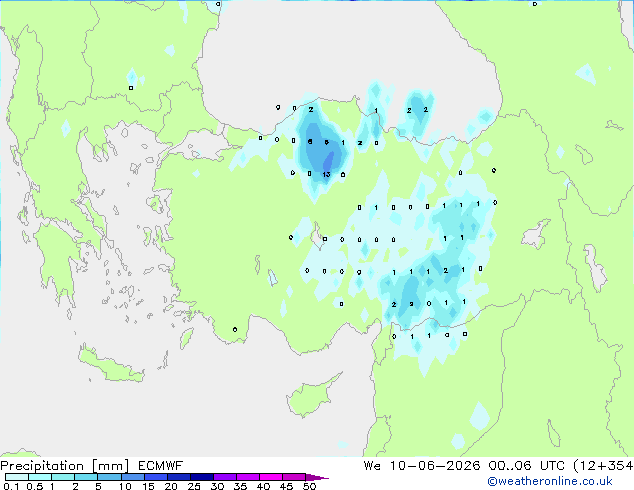
Task: Click the 0.5–1 mm legend swatch
Action: pos(40,477)
